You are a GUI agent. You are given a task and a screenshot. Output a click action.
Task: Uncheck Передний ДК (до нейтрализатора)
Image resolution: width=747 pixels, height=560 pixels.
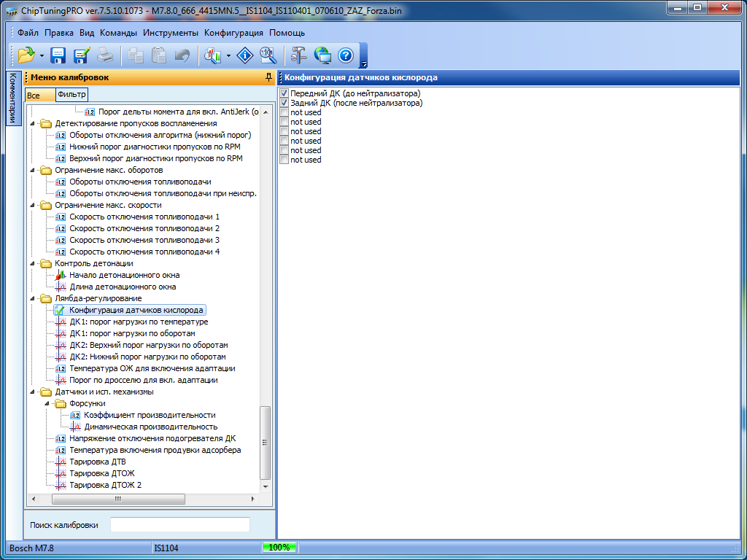pos(285,94)
